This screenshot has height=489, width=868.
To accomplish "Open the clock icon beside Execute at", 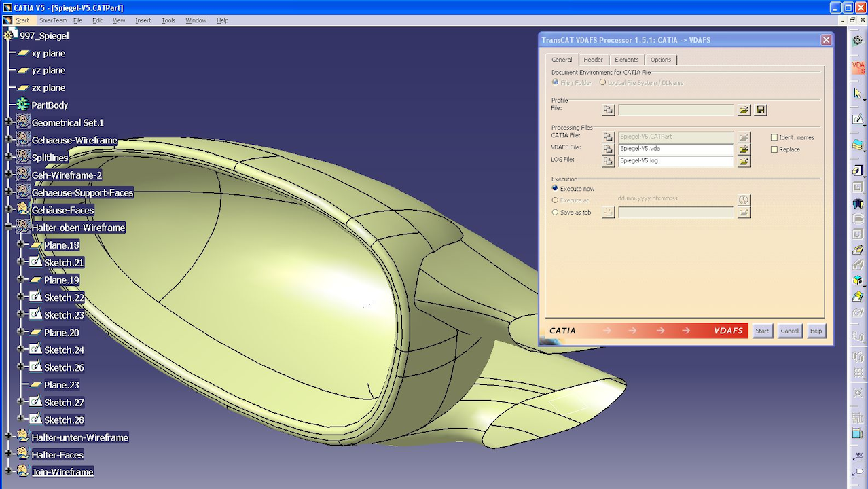I will point(744,199).
